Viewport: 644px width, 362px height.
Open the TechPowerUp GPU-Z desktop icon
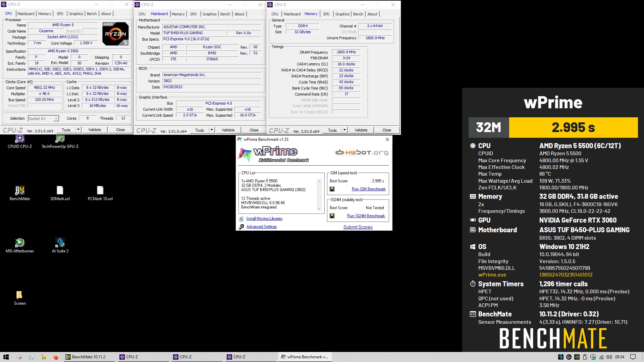pyautogui.click(x=60, y=141)
